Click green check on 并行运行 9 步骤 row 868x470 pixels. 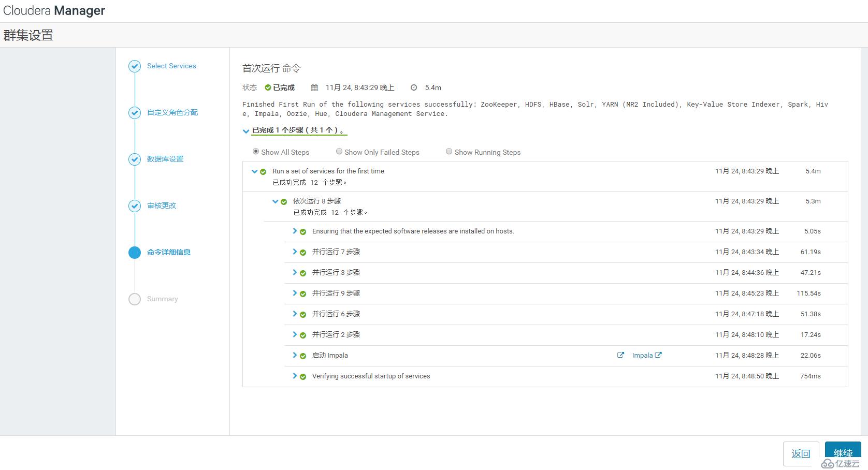[303, 294]
